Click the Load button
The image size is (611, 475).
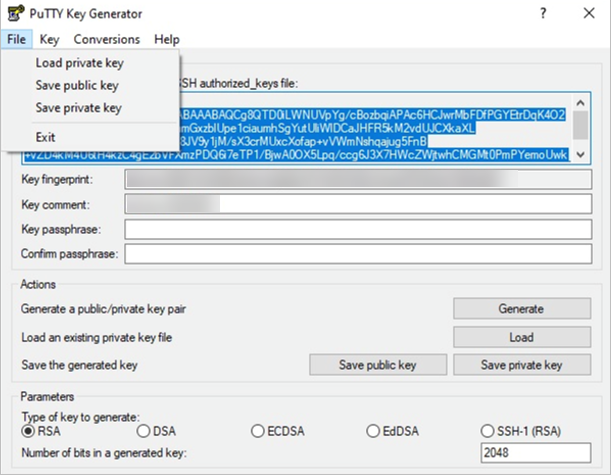pyautogui.click(x=522, y=337)
